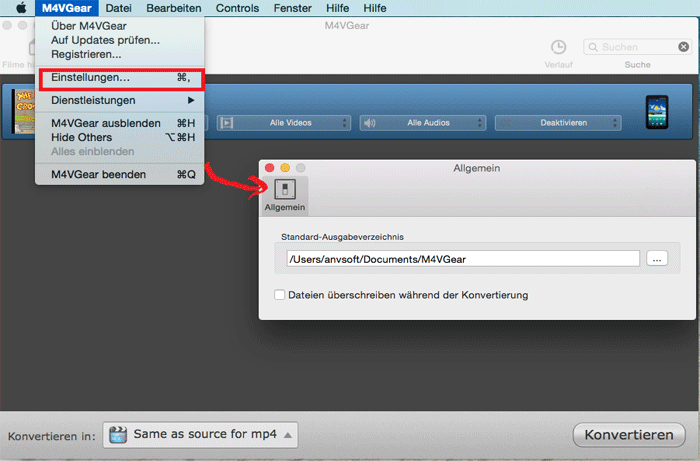The height and width of the screenshot is (461, 700).
Task: Click the Konvertieren button
Action: (x=629, y=435)
